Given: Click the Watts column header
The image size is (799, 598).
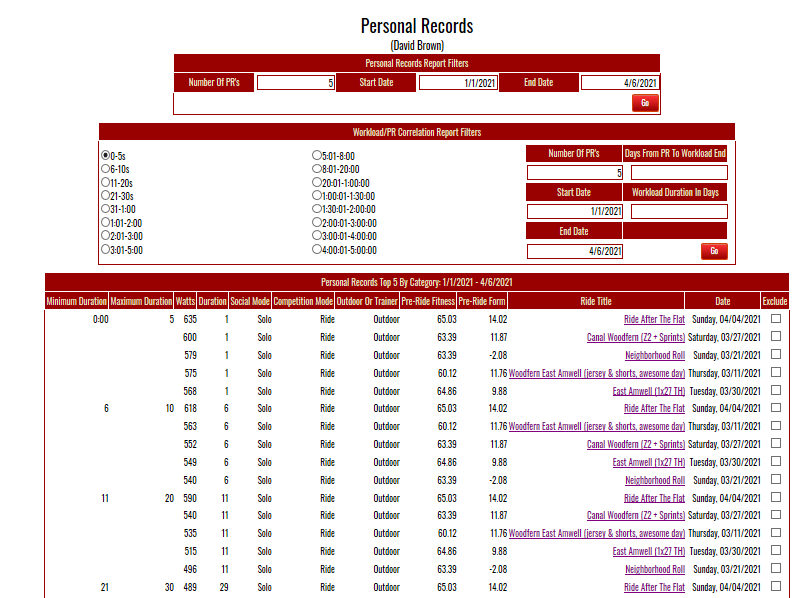Looking at the screenshot, I should (x=185, y=301).
